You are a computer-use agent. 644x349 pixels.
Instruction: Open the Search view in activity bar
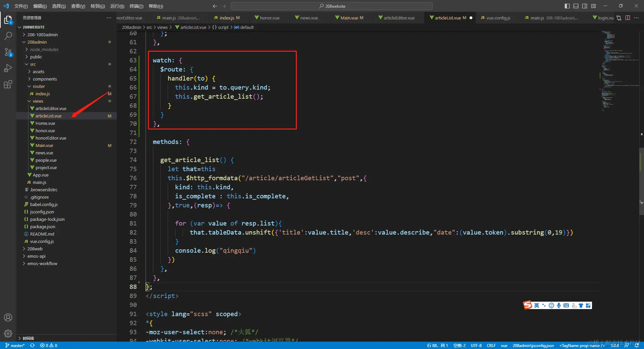(8, 36)
